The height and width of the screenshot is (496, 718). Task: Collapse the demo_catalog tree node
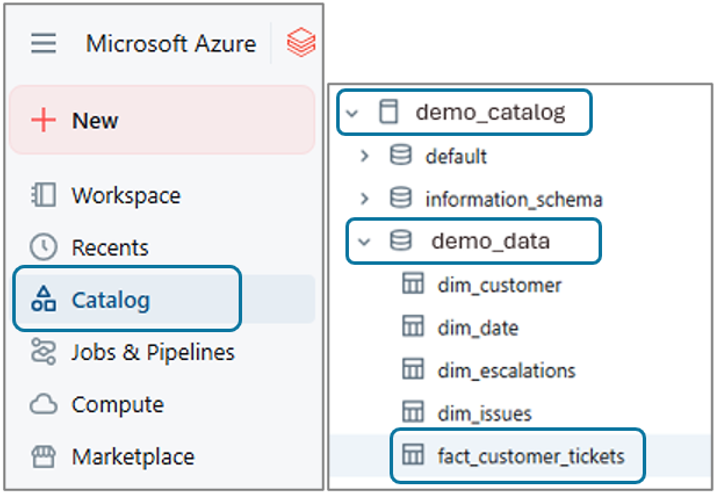click(x=351, y=113)
